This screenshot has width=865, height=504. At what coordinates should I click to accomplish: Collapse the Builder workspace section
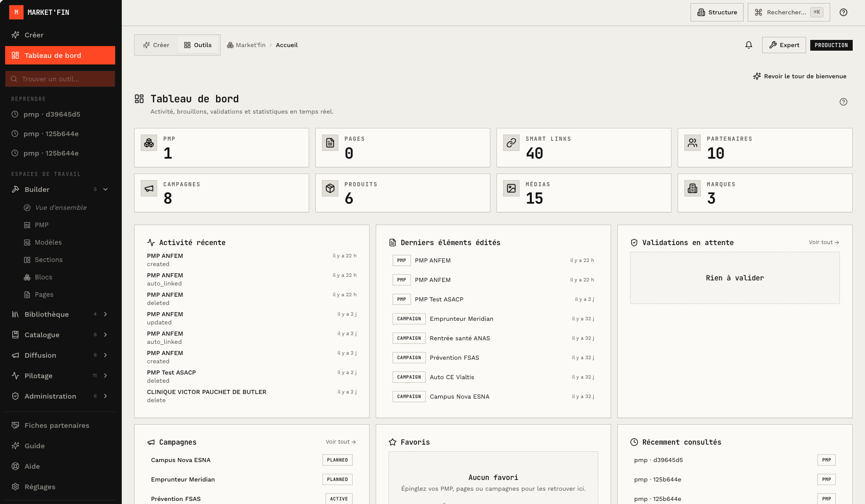click(60, 189)
